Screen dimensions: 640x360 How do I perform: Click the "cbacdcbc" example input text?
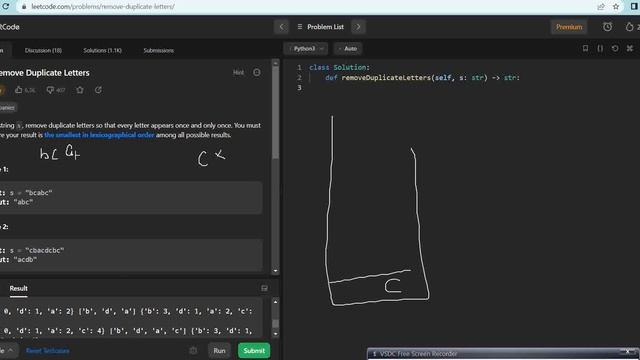pos(44,250)
